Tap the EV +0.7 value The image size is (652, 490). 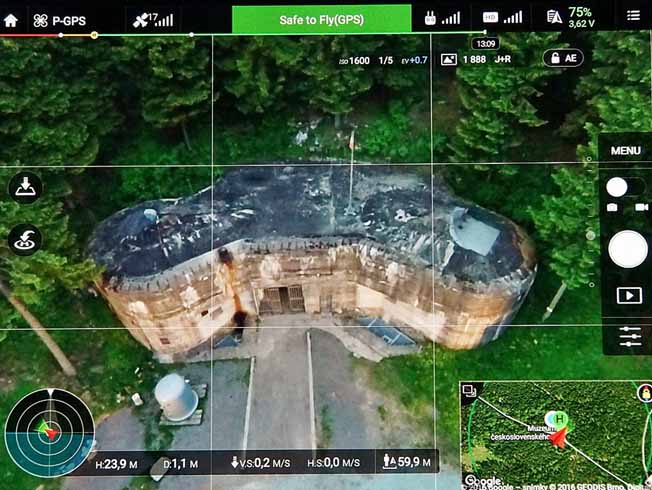click(x=414, y=60)
